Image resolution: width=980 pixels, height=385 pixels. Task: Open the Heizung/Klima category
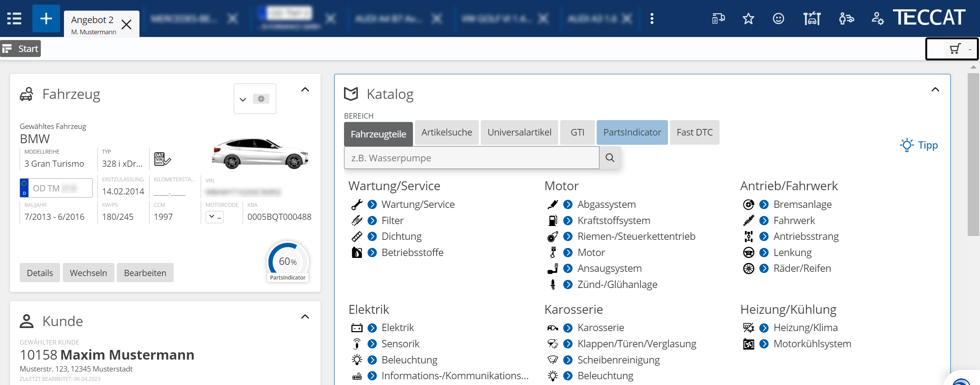(805, 328)
